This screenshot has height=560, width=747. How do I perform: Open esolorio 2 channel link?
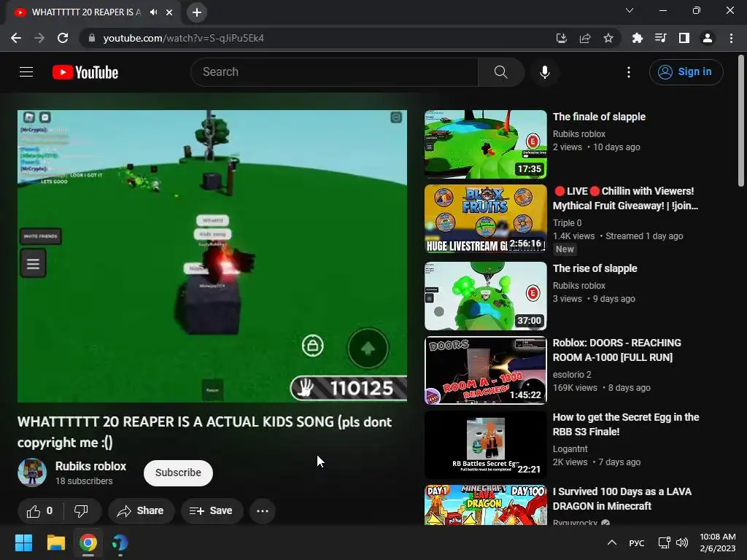pyautogui.click(x=572, y=374)
